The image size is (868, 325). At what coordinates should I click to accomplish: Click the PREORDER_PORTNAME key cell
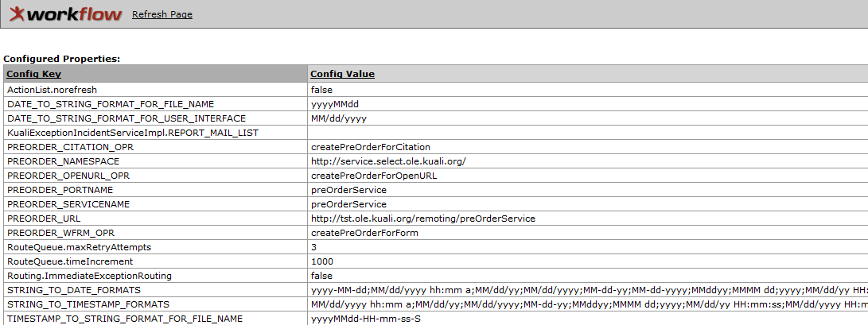[x=156, y=190]
